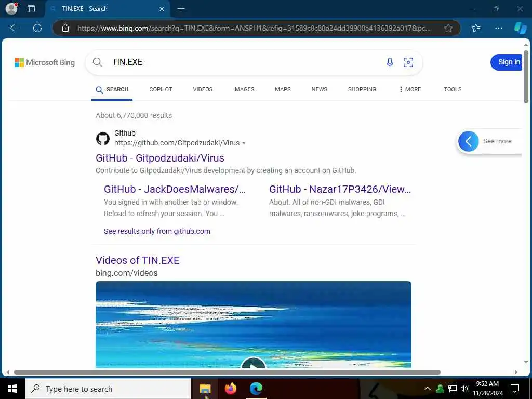This screenshot has height=399, width=532.
Task: Switch to the SHOPPING tab
Action: 362,89
